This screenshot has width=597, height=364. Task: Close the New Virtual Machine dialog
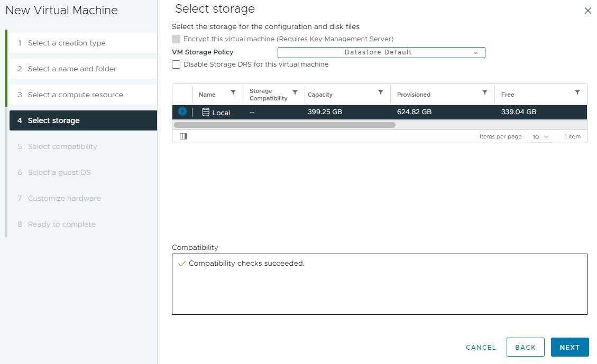click(x=587, y=11)
